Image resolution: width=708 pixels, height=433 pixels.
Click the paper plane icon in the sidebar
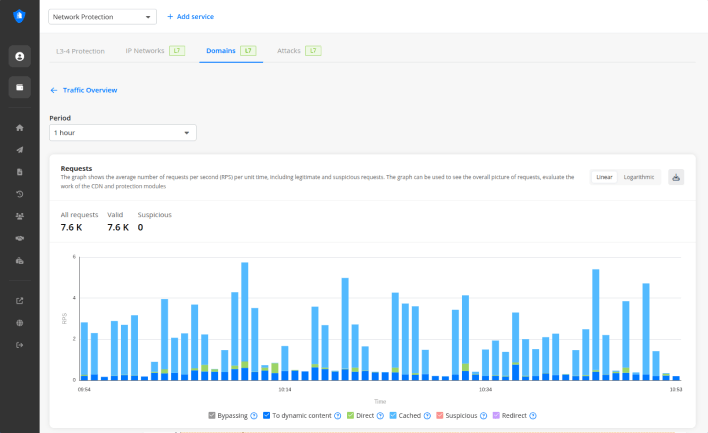19,150
